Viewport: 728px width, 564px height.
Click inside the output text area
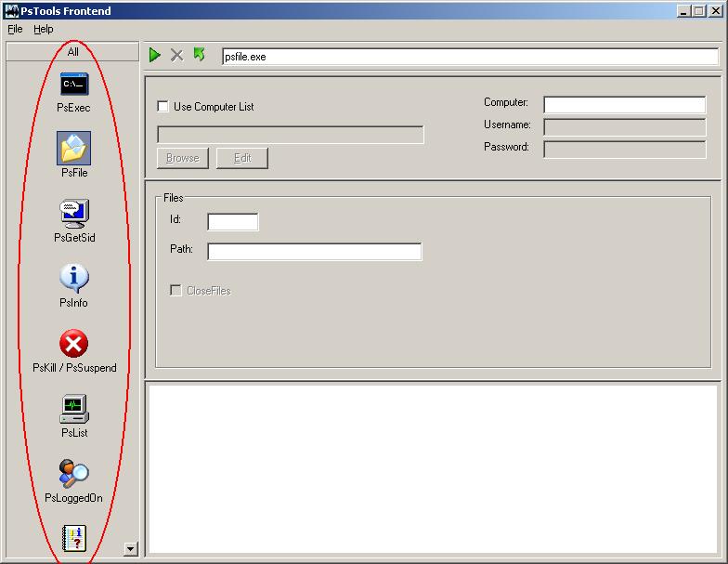tap(433, 468)
